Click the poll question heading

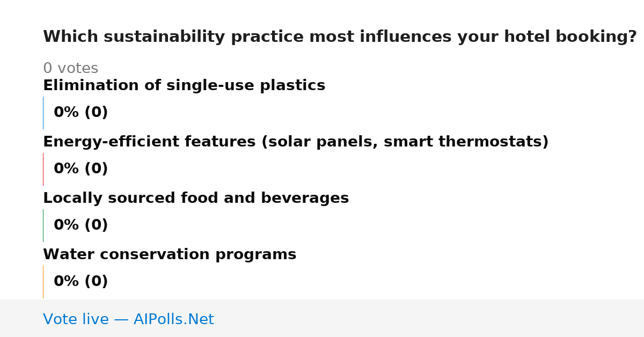coord(340,37)
